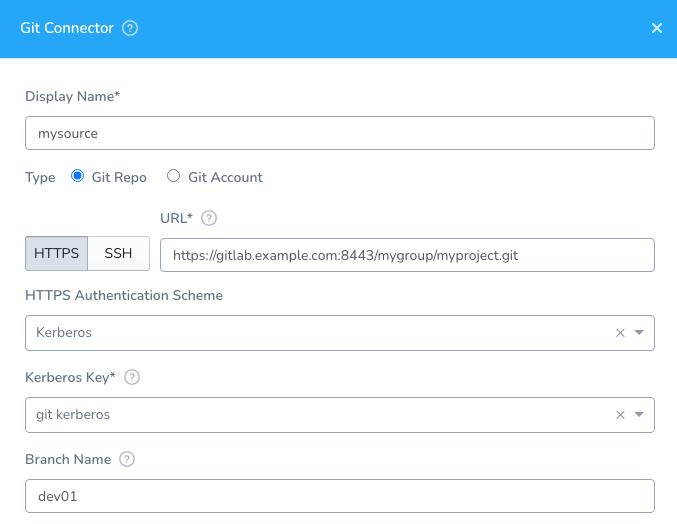Click the URL input with gitlab address
Screen dimensions: 677x524
(407, 255)
